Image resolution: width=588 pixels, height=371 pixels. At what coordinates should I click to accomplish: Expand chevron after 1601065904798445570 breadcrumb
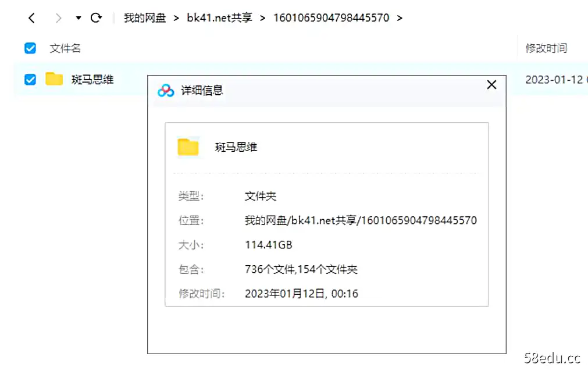tap(400, 18)
